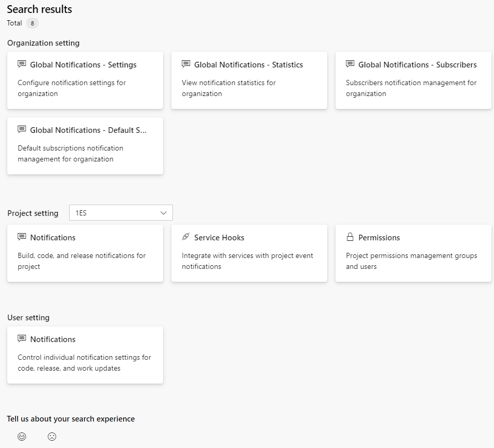494x448 pixels.
Task: Select Global Notifications - Subscribers title
Action: click(418, 65)
